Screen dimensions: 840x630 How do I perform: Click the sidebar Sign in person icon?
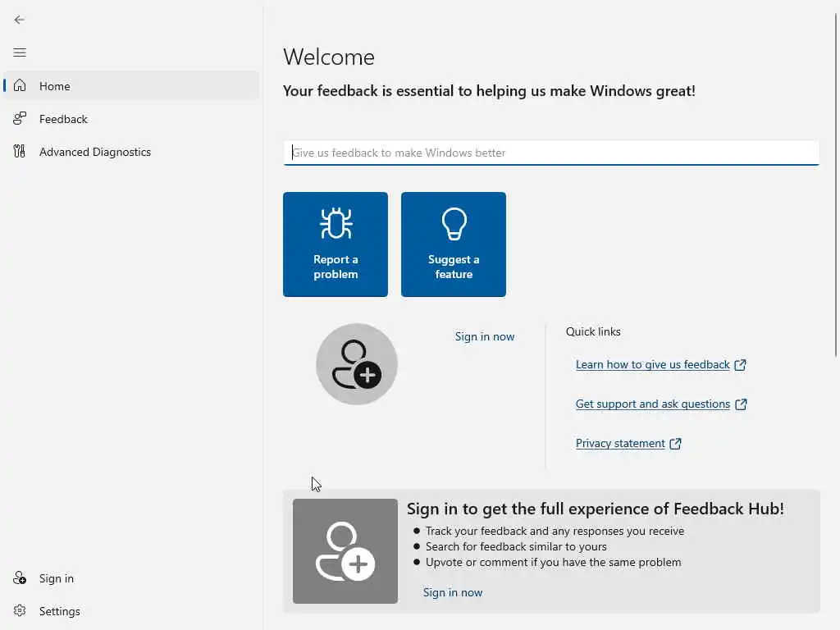point(20,578)
